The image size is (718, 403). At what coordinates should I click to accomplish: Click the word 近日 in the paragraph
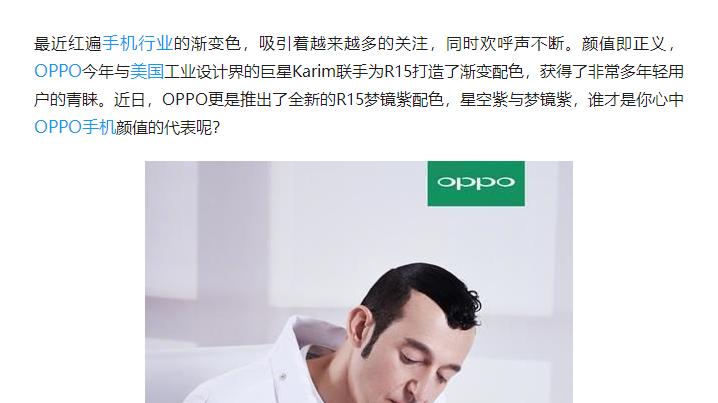coord(130,100)
